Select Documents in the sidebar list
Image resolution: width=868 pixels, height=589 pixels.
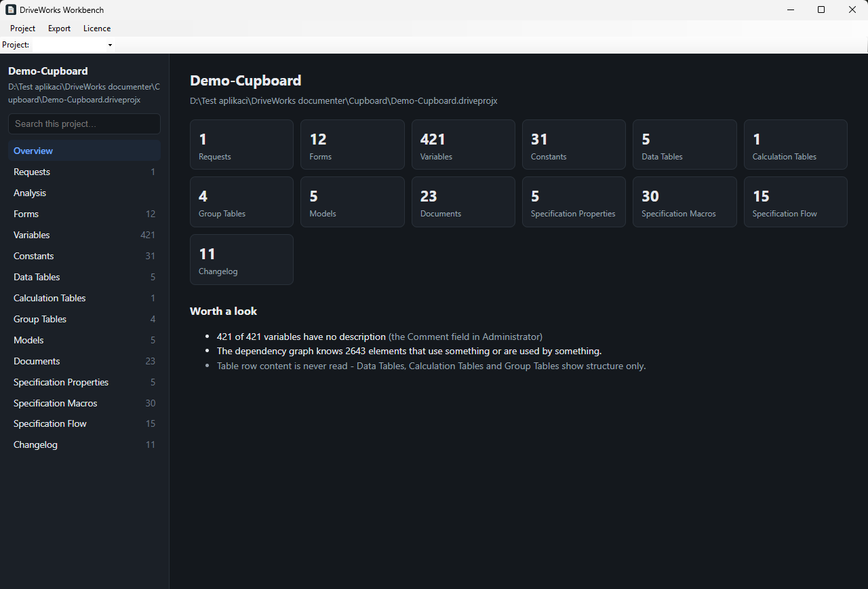[84, 361]
